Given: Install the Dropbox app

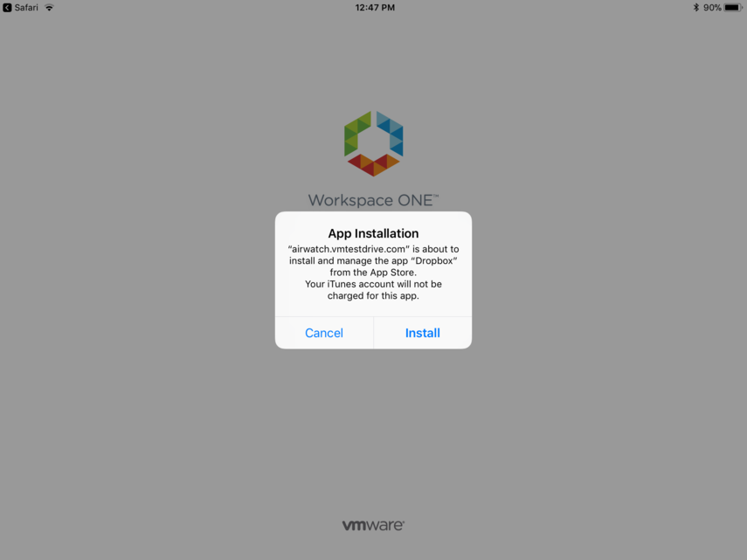Looking at the screenshot, I should tap(423, 333).
